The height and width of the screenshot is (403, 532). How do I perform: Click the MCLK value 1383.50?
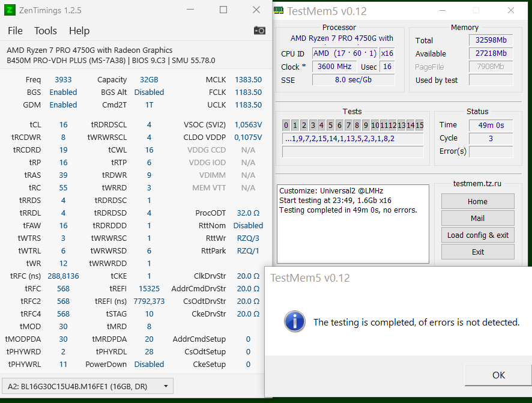[x=248, y=80]
